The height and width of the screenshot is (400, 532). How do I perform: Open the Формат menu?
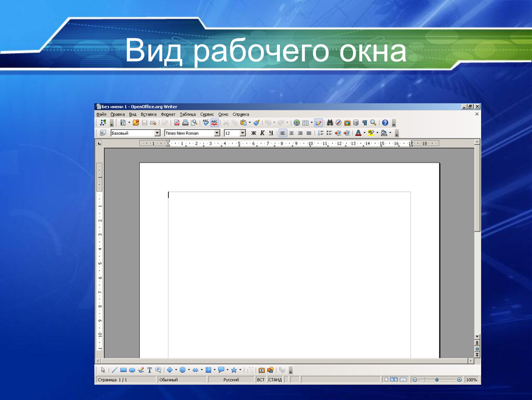click(x=168, y=114)
